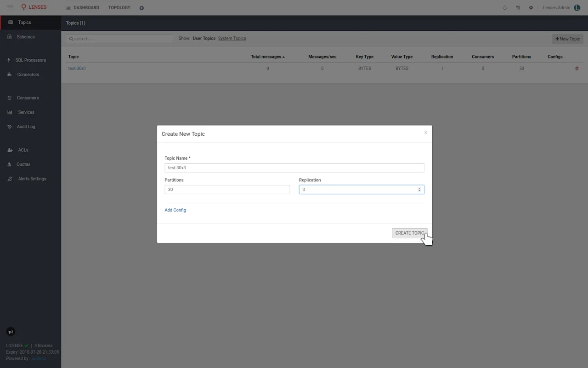The width and height of the screenshot is (588, 368).
Task: Click the Topics (1) tab header
Action: pyautogui.click(x=75, y=23)
